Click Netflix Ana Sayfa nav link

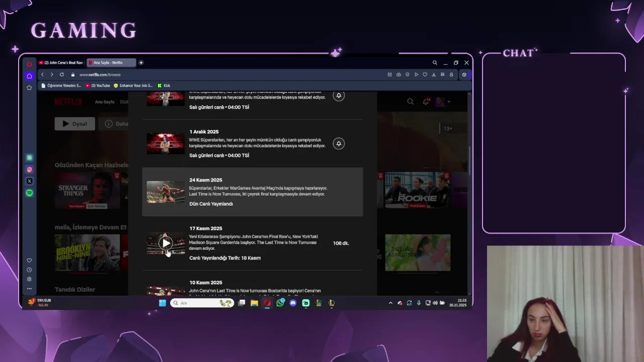tap(105, 102)
